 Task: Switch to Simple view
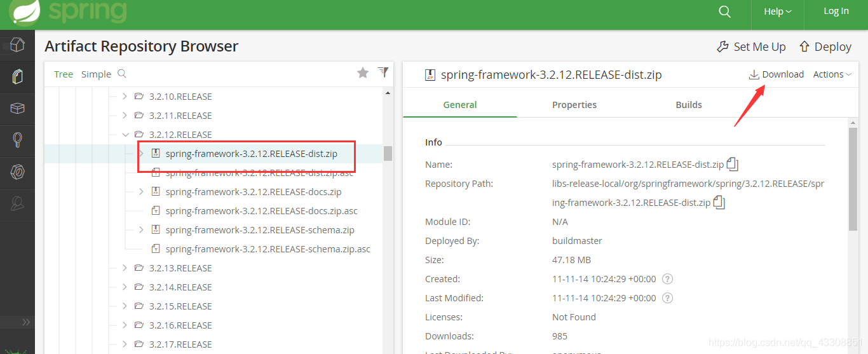pos(96,74)
